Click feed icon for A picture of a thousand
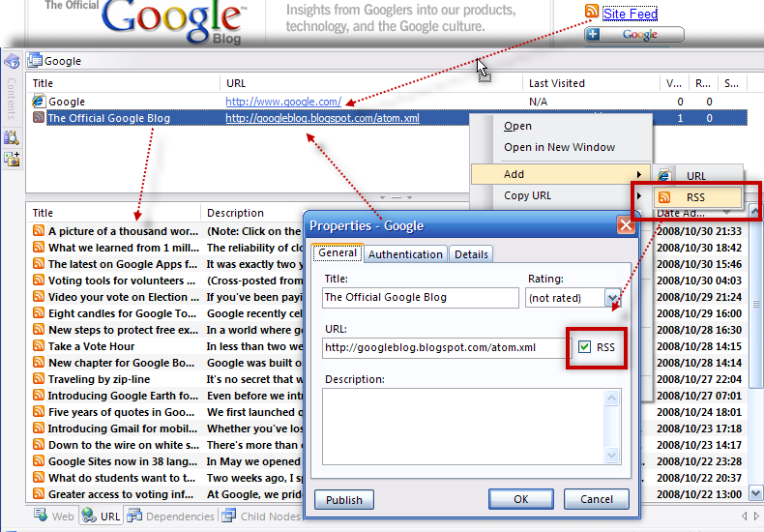This screenshot has height=532, width=764. click(x=39, y=230)
